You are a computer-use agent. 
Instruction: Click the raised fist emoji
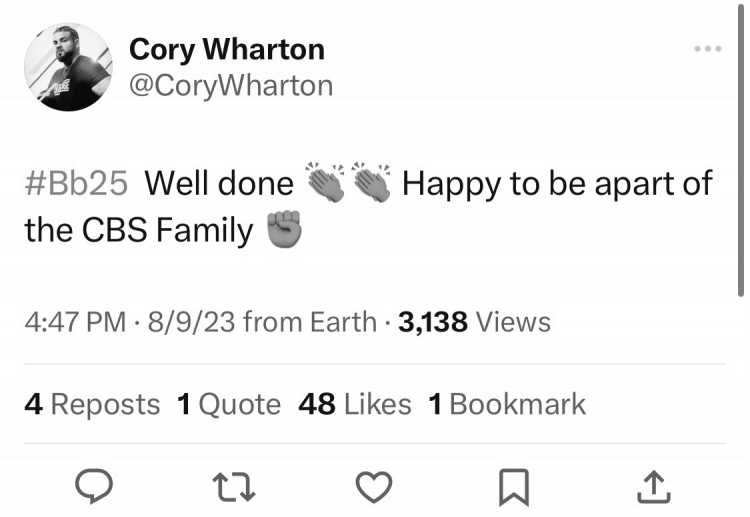pyautogui.click(x=284, y=229)
